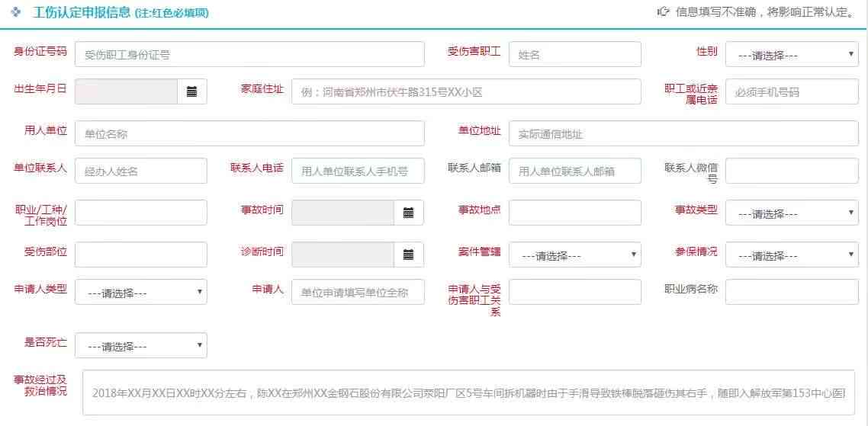Expand the 参保情况 dropdown
The width and height of the screenshot is (868, 426).
point(792,255)
